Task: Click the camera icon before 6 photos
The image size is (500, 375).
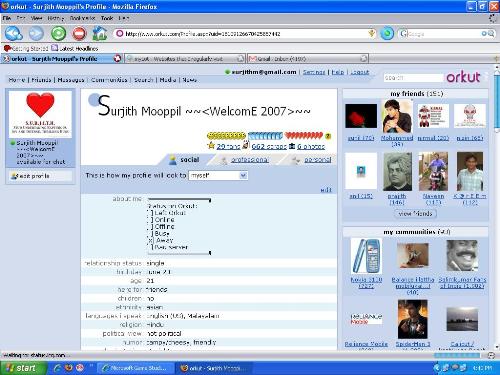Action: pyautogui.click(x=292, y=146)
